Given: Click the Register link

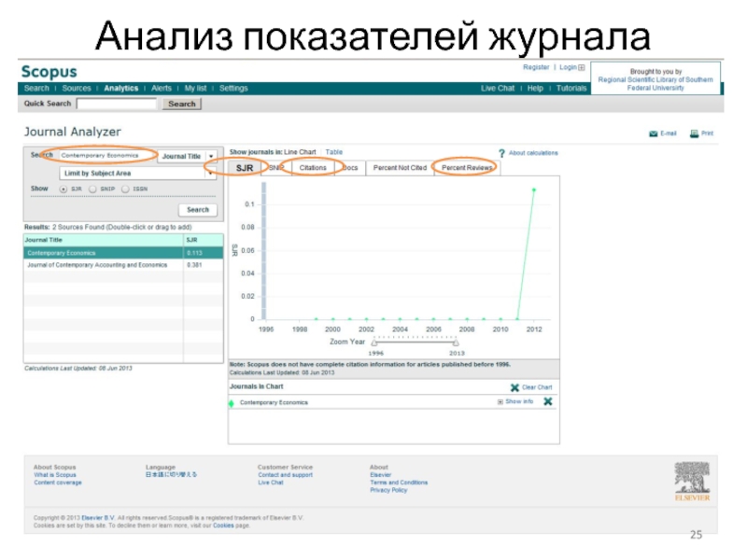Looking at the screenshot, I should pyautogui.click(x=536, y=67).
